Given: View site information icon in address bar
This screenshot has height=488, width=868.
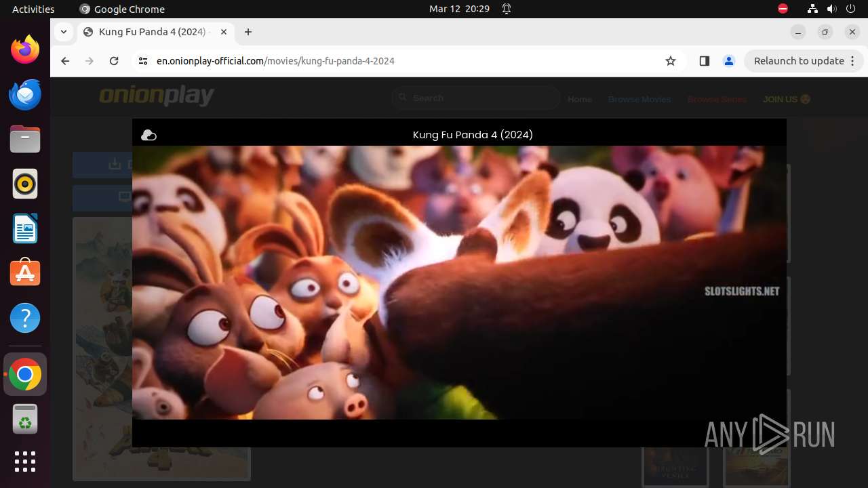Looking at the screenshot, I should pyautogui.click(x=142, y=61).
